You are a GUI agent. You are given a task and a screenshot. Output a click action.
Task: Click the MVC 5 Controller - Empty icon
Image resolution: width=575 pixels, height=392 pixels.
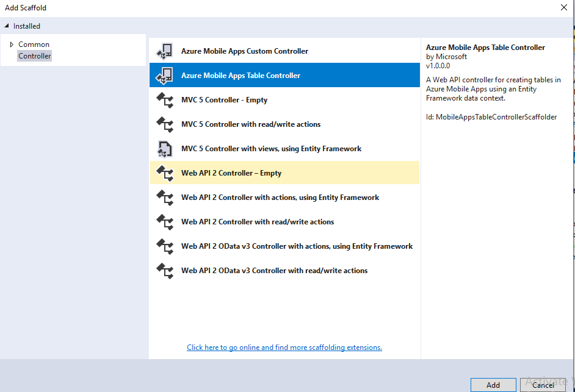[x=165, y=100]
